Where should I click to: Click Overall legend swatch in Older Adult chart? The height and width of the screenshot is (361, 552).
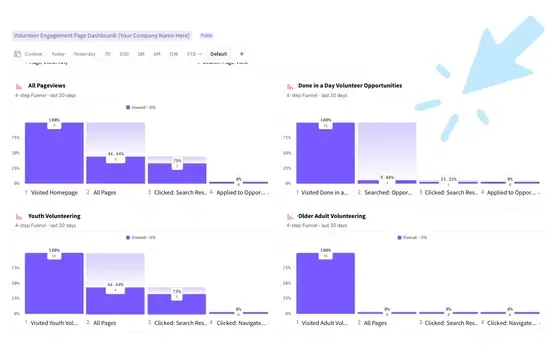399,238
